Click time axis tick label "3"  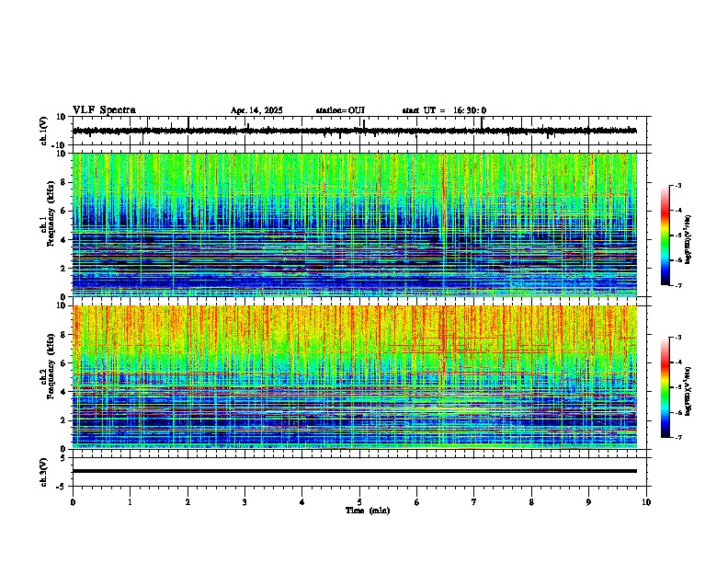245,502
